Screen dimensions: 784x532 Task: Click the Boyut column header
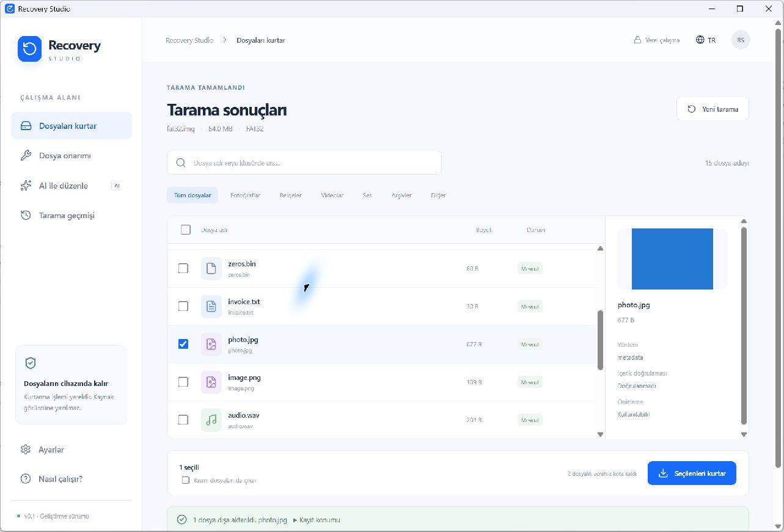pyautogui.click(x=484, y=230)
